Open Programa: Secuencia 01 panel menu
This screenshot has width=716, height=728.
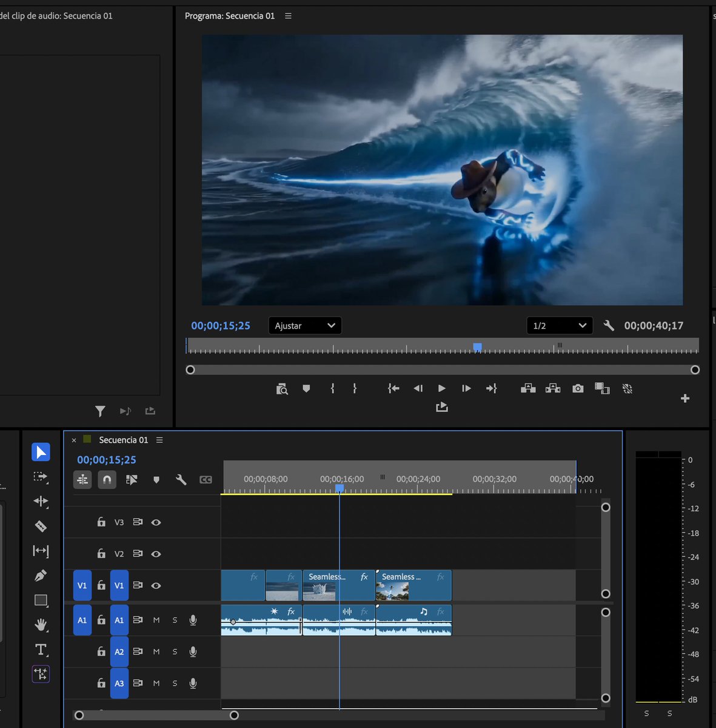288,16
